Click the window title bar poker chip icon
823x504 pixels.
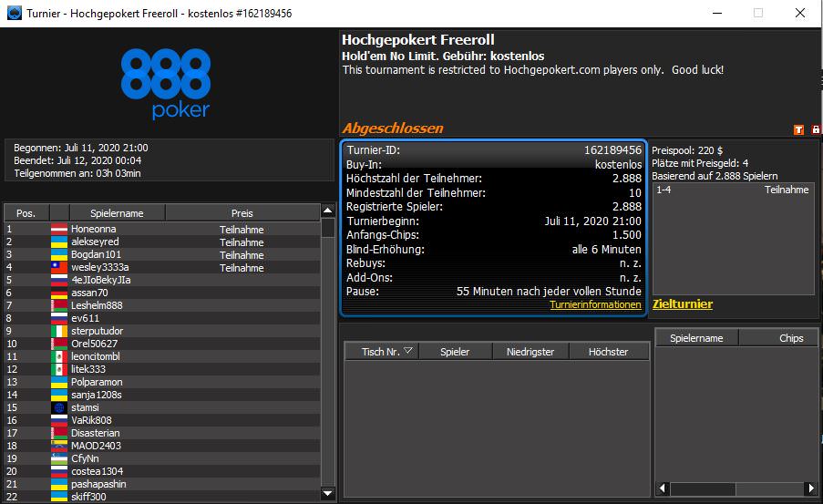(11, 13)
